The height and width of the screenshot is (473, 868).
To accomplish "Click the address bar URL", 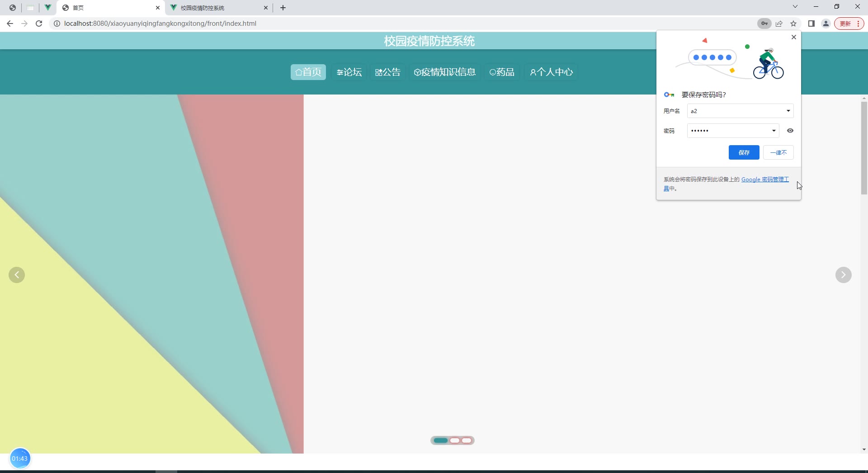I will point(160,24).
